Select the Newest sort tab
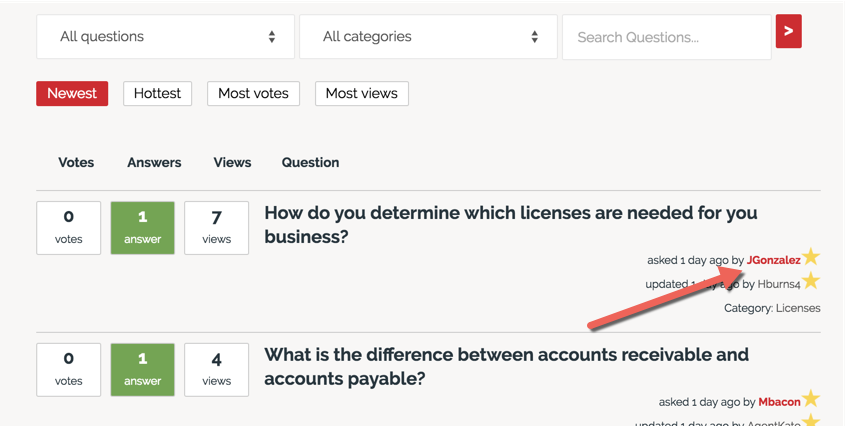 pyautogui.click(x=72, y=93)
